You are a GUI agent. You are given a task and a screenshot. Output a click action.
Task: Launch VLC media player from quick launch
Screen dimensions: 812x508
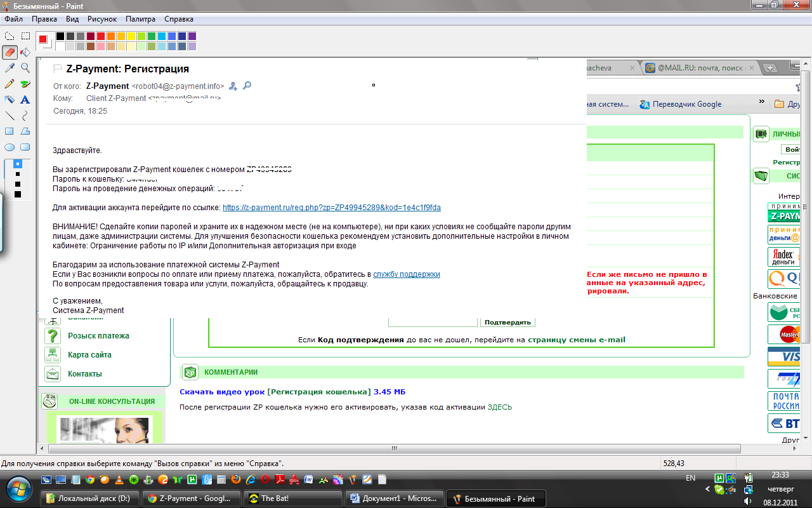coord(119,479)
